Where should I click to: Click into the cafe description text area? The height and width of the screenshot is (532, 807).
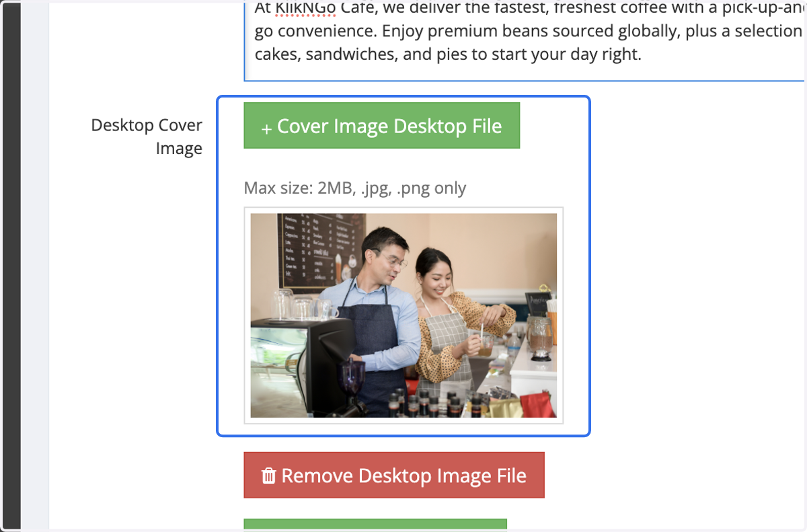525,40
